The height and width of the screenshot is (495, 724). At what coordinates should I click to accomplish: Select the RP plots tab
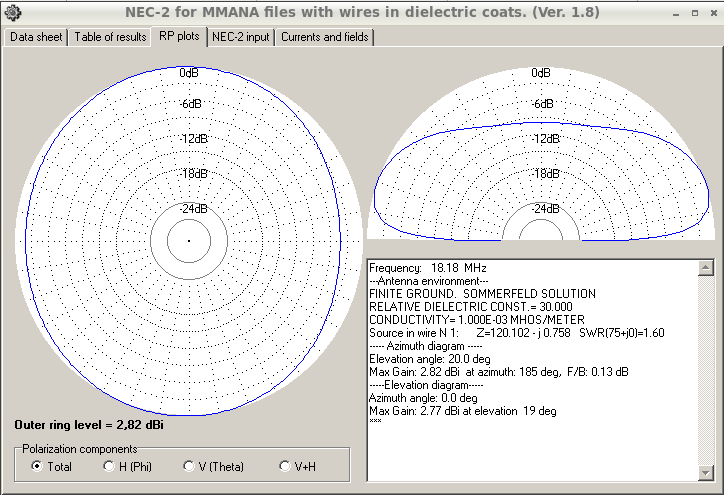[x=180, y=36]
